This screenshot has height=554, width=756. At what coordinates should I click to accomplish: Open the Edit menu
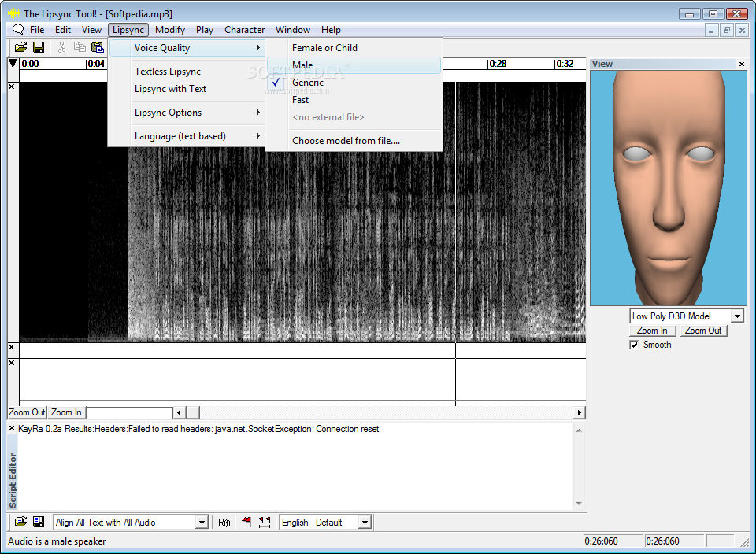(63, 30)
